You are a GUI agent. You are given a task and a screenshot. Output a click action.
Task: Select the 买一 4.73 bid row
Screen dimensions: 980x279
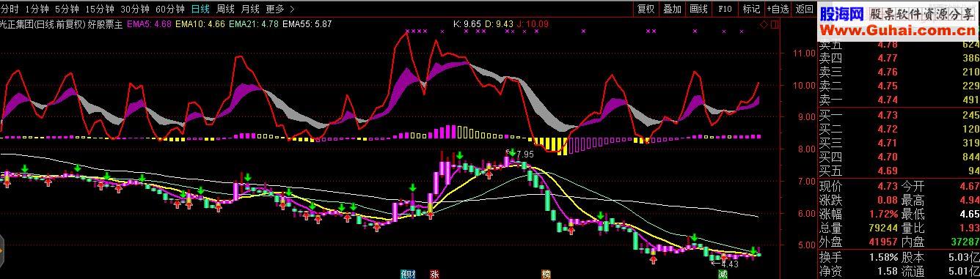click(x=899, y=115)
